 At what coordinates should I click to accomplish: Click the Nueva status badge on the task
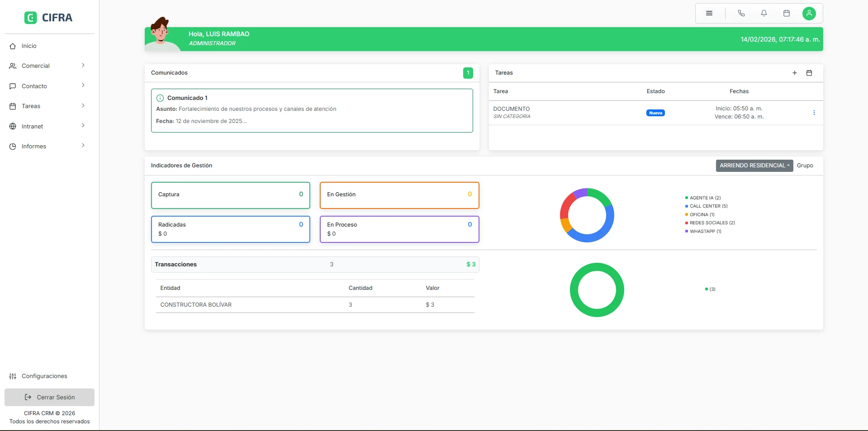click(655, 113)
